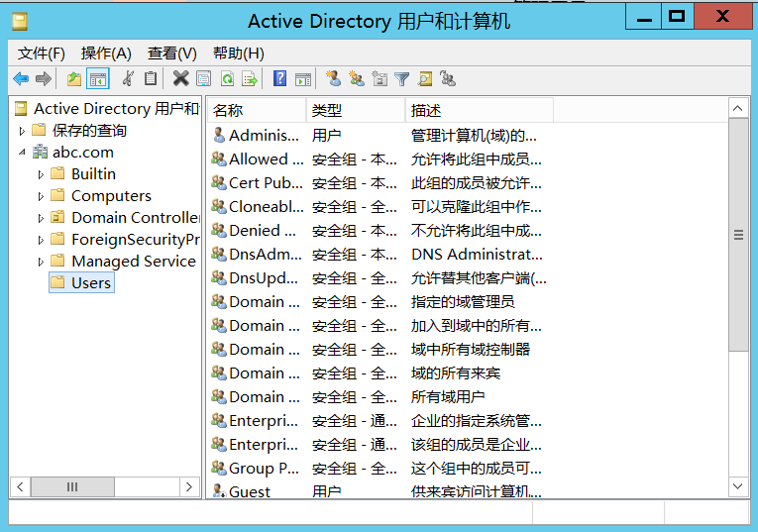This screenshot has width=758, height=532.
Task: Click the application icon in title bar
Action: click(20, 22)
